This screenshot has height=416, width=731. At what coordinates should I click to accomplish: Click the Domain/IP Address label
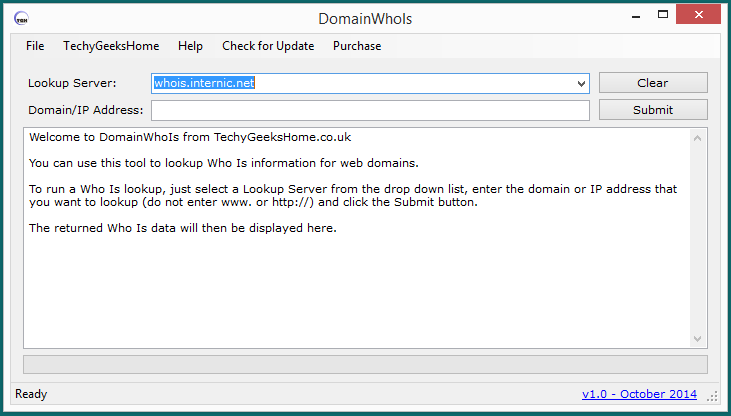(86, 110)
